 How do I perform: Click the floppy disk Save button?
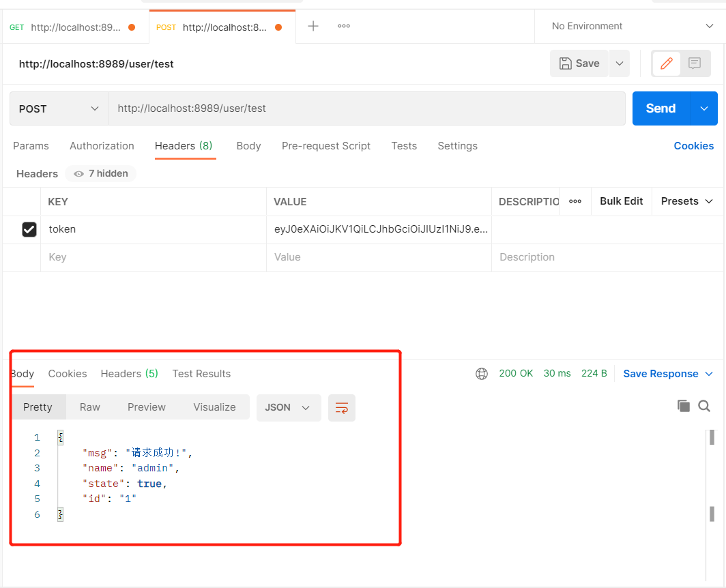[579, 63]
